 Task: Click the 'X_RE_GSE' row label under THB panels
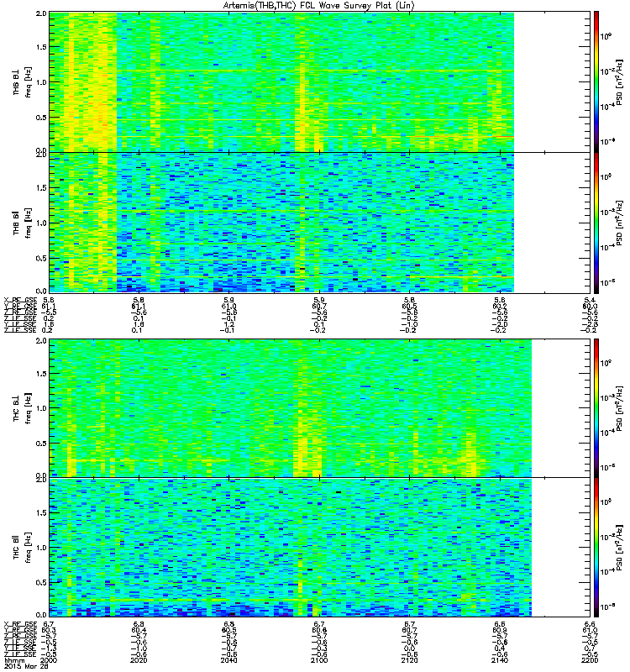(x=20, y=301)
